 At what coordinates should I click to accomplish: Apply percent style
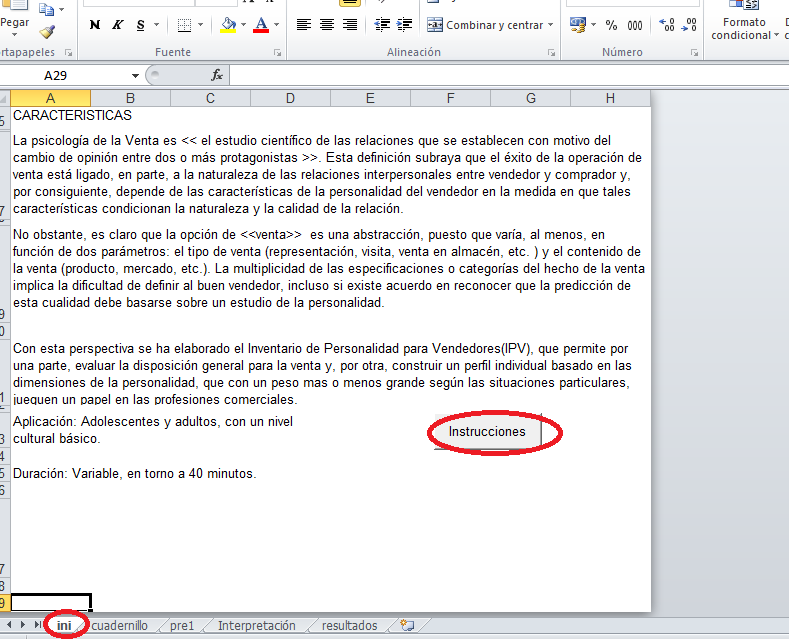[x=611, y=25]
